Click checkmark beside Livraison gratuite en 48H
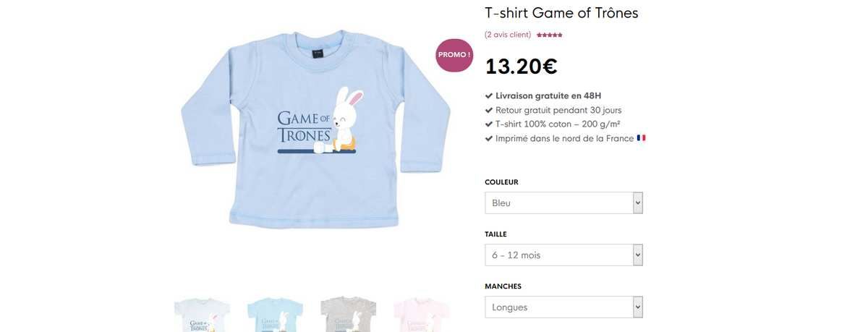 (488, 95)
